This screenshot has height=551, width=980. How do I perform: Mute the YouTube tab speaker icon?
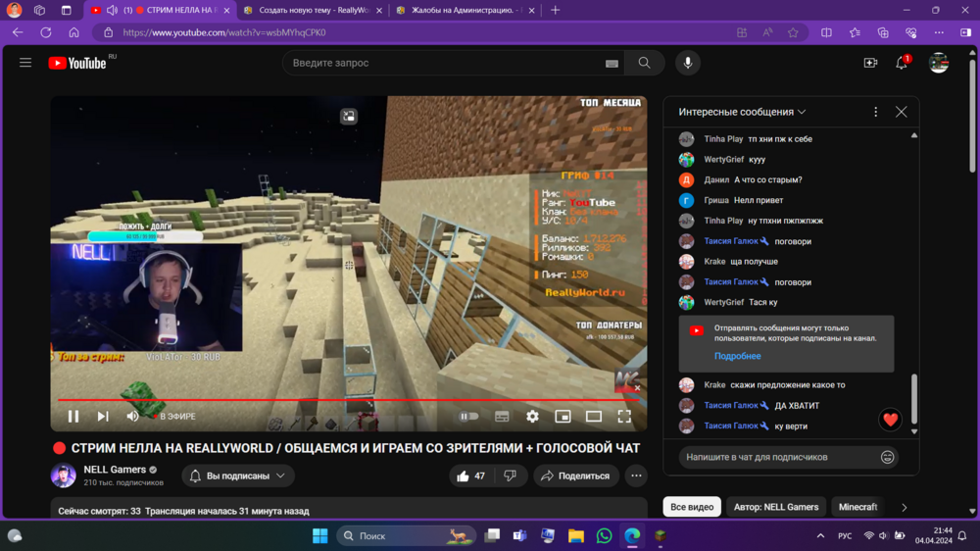[x=112, y=10]
